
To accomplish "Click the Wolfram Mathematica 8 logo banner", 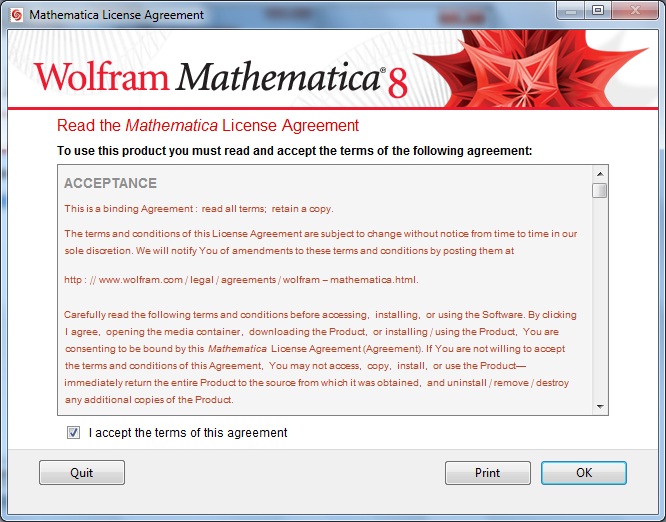I will click(x=221, y=77).
